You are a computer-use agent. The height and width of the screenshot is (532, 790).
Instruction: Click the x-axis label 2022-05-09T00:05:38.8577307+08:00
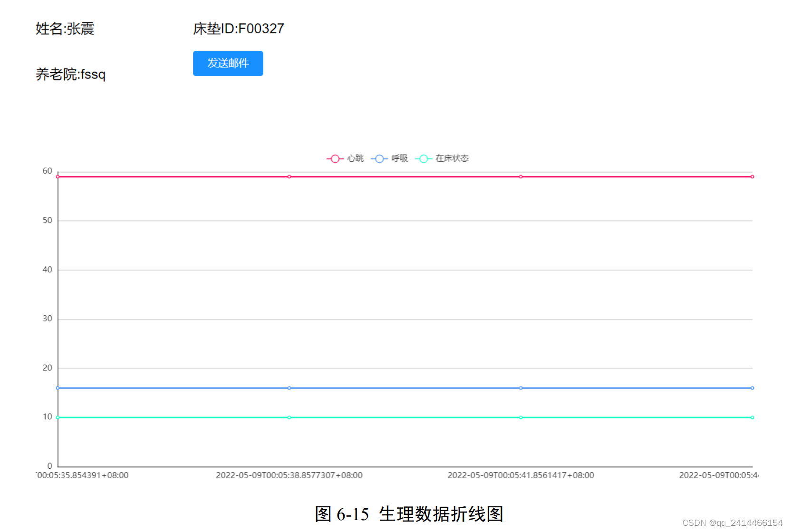coord(289,475)
